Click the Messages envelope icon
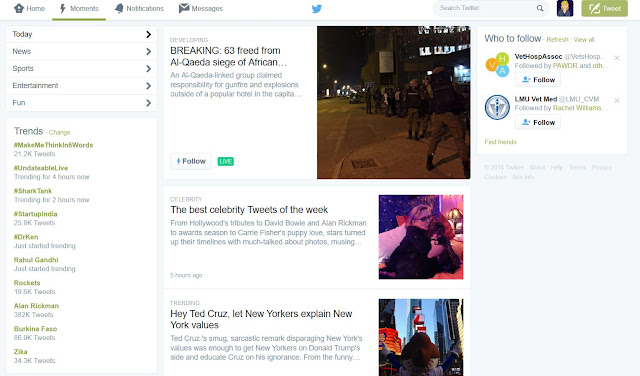640x376 pixels. coord(184,8)
